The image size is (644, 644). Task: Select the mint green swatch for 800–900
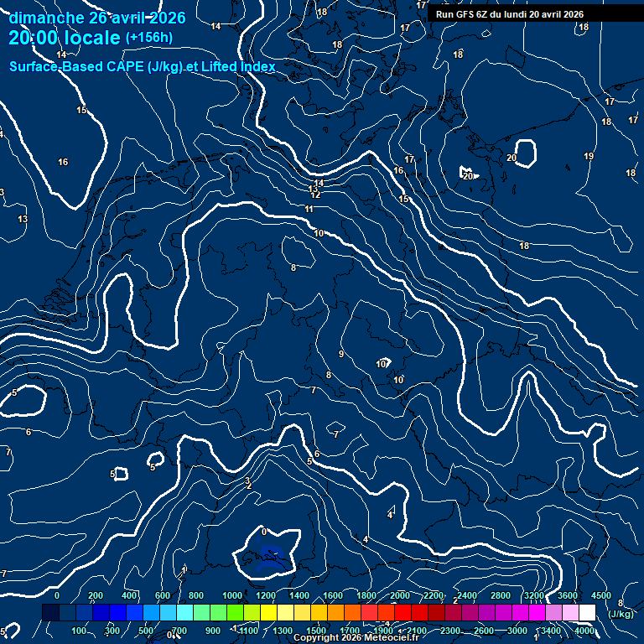click(201, 612)
